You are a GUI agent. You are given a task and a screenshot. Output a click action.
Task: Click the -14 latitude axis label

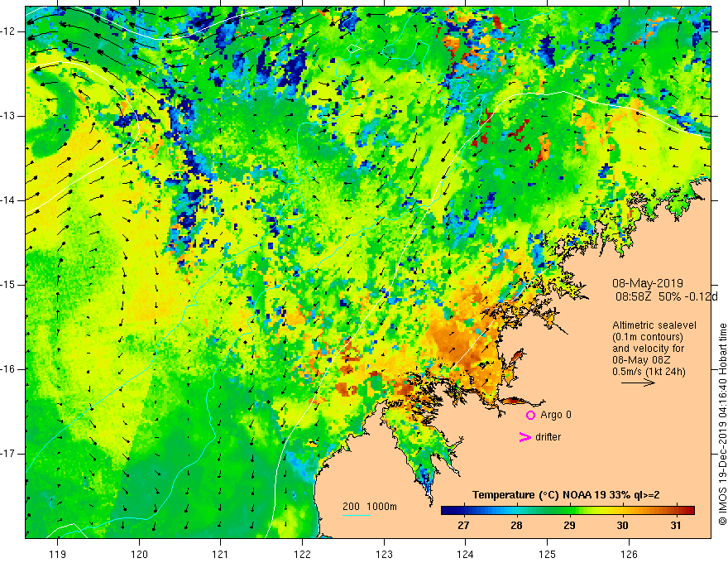9,200
